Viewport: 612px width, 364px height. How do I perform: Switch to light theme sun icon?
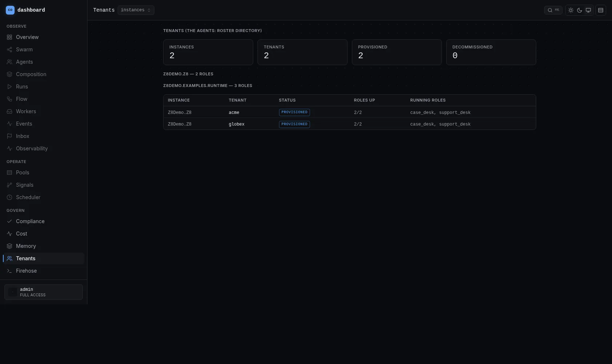tap(571, 10)
